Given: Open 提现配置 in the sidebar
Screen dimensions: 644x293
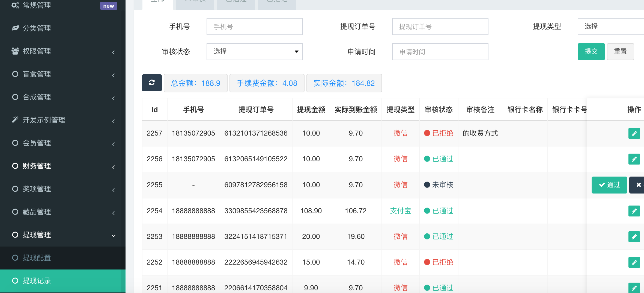Looking at the screenshot, I should click(x=37, y=258).
